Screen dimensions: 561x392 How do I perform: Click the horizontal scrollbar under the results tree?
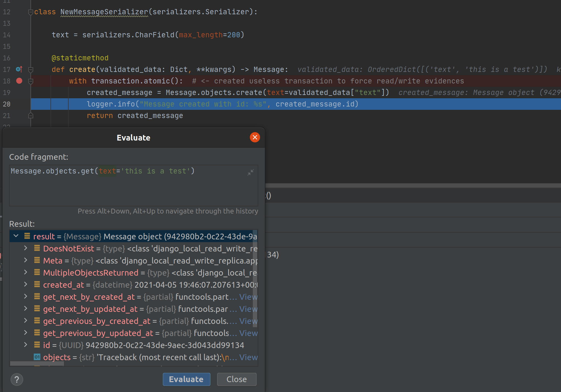tap(37, 363)
